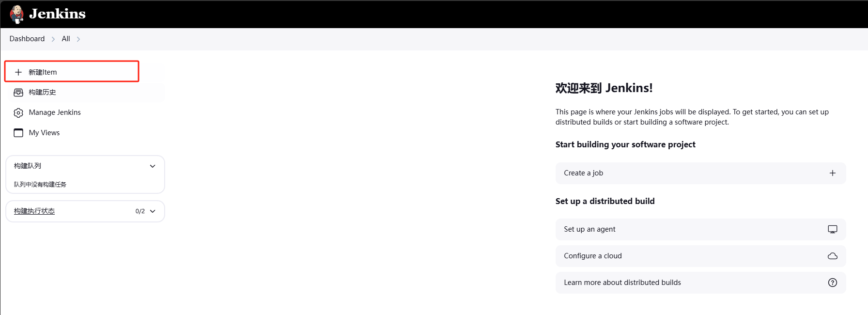
Task: Open the dropdown arrow after Dashboard breadcrumb
Action: (53, 39)
